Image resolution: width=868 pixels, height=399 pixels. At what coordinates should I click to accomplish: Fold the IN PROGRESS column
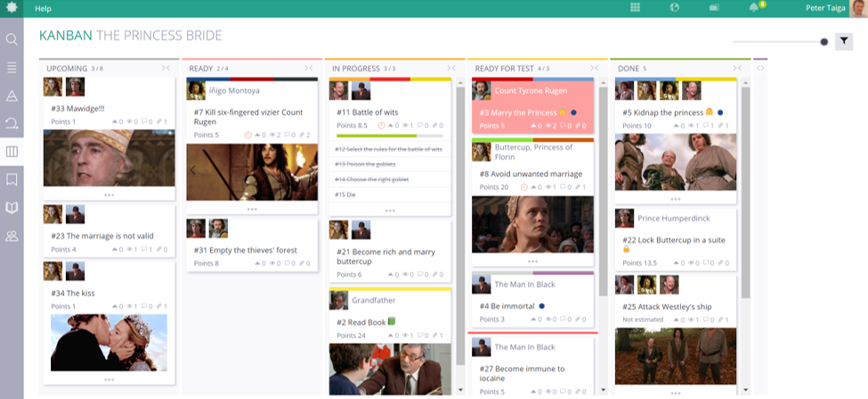(451, 68)
